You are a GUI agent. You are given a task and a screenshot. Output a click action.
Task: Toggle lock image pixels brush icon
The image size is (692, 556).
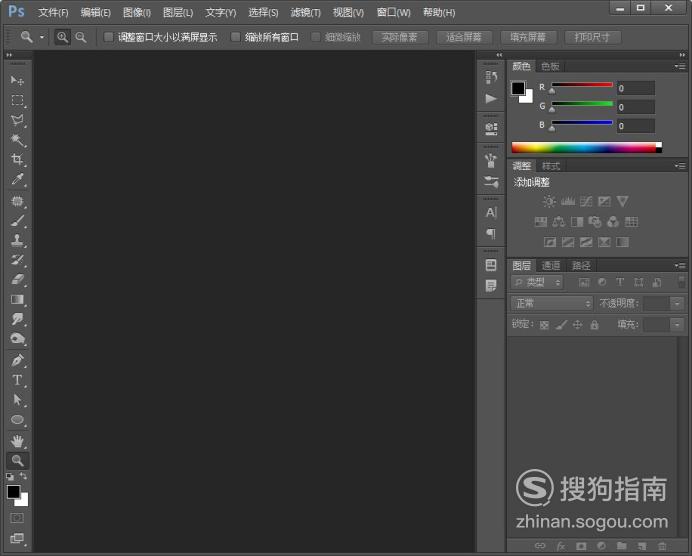[561, 325]
